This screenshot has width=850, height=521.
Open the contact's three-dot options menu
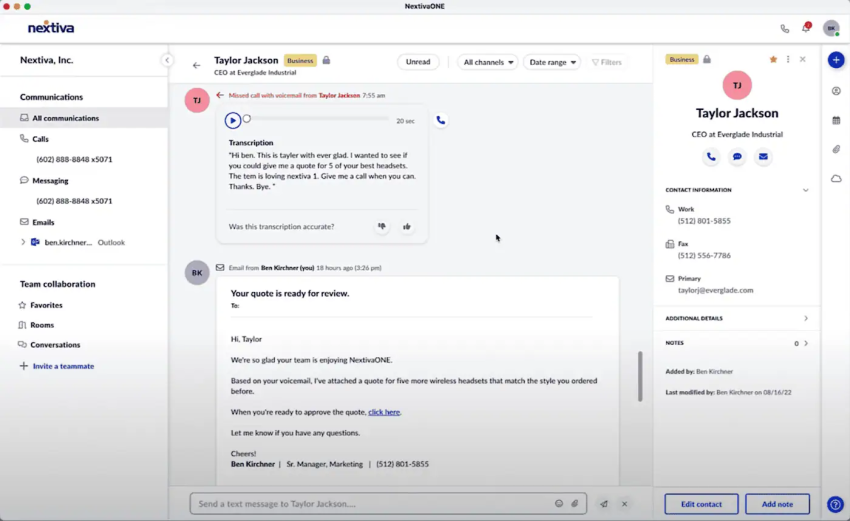[x=788, y=59]
